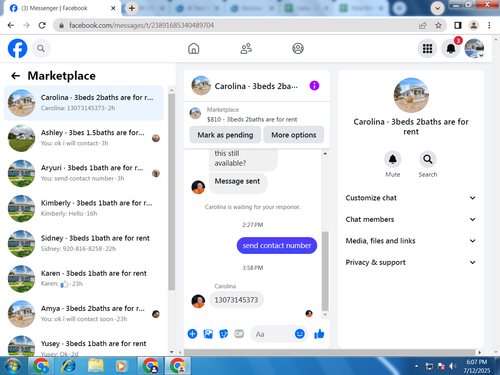Click the conversation list scrollbar
500x375 pixels.
(x=172, y=192)
